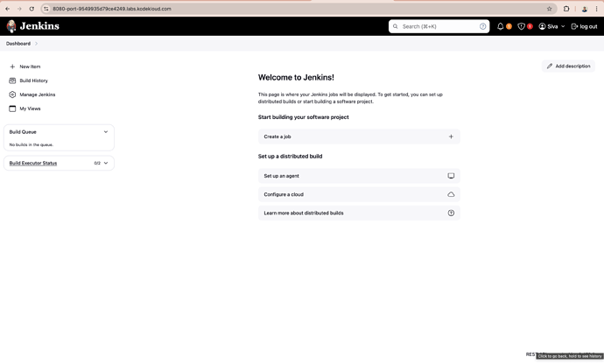This screenshot has width=604, height=364.
Task: Click the Siva user account icon
Action: coord(542,26)
